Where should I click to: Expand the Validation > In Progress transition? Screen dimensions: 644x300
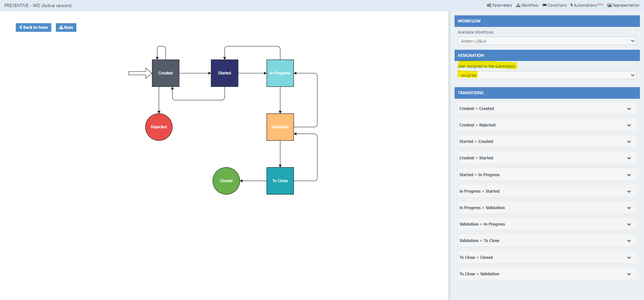[x=547, y=224]
